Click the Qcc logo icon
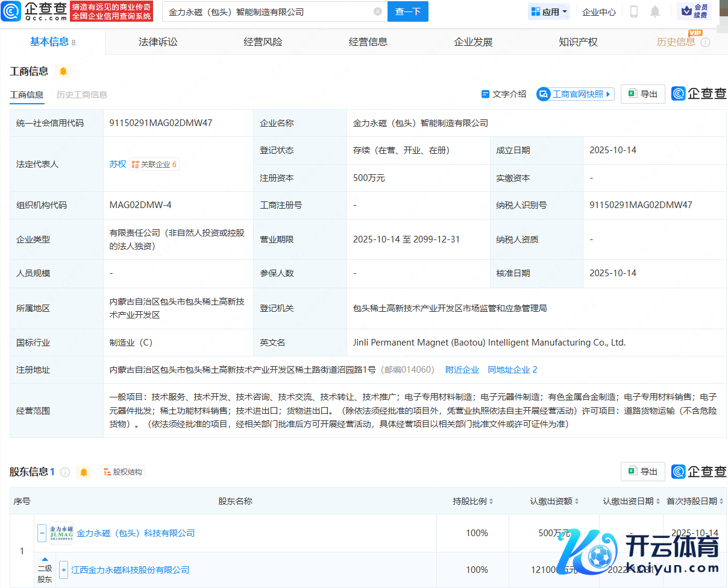Viewport: 728px width, 588px height. pyautogui.click(x=11, y=11)
